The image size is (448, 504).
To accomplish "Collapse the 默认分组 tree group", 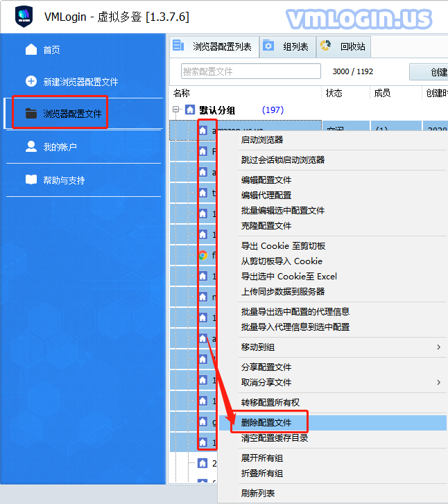I will click(x=175, y=110).
